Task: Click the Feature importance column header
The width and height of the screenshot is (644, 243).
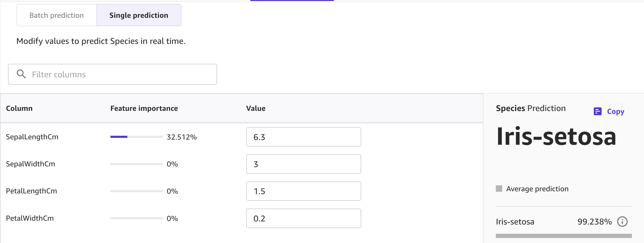Action: coord(144,108)
